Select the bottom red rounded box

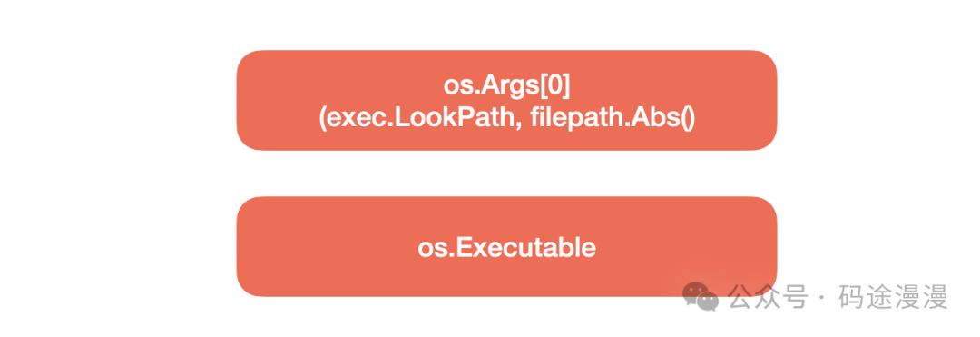click(x=507, y=246)
